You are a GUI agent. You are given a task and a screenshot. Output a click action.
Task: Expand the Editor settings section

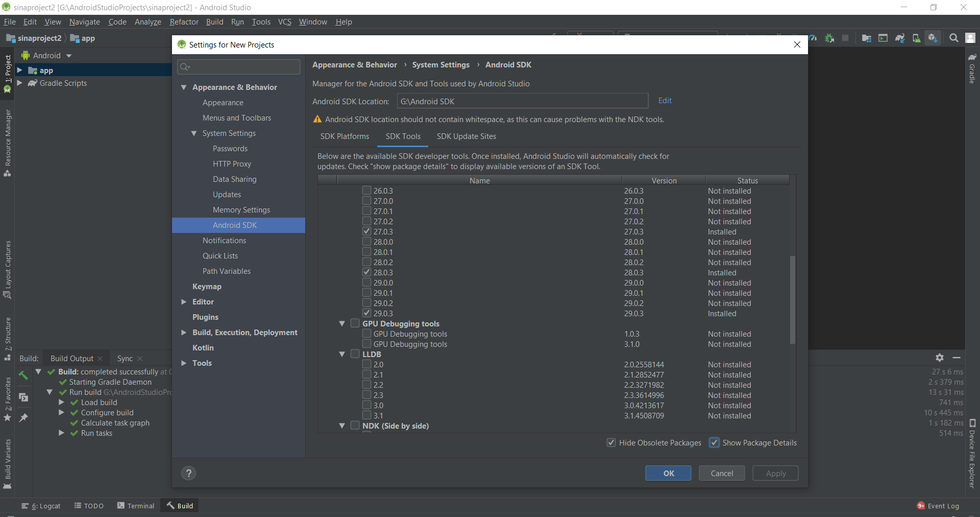point(184,302)
